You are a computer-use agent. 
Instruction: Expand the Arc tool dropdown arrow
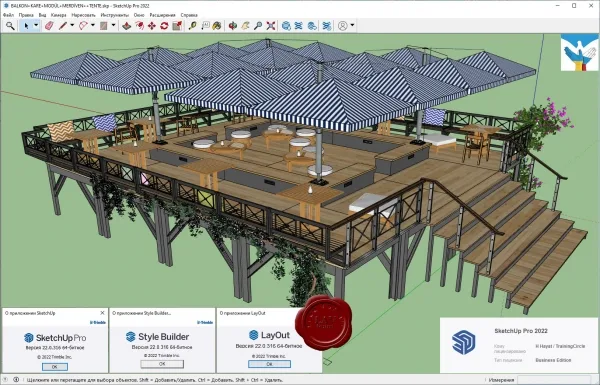click(x=93, y=26)
